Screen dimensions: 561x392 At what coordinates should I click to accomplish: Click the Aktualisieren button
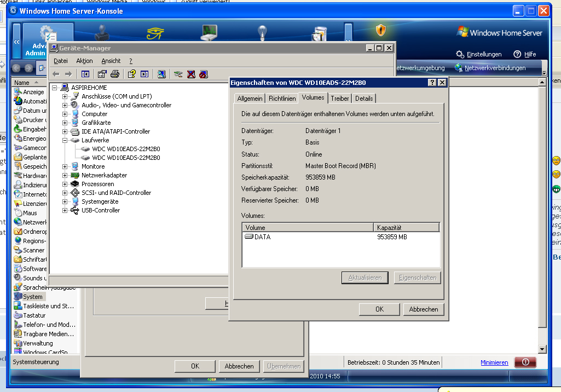tap(365, 278)
